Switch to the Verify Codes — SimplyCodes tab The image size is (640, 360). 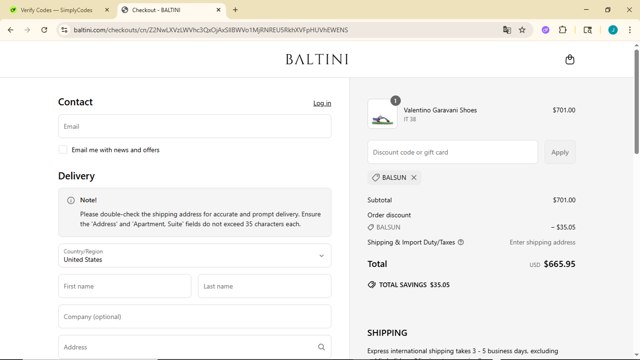pos(56,10)
